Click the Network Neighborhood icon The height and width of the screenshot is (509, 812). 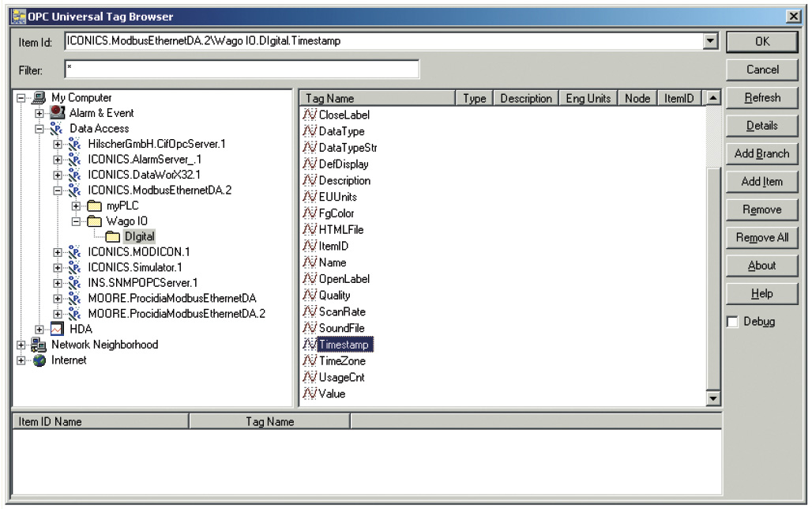[39, 345]
